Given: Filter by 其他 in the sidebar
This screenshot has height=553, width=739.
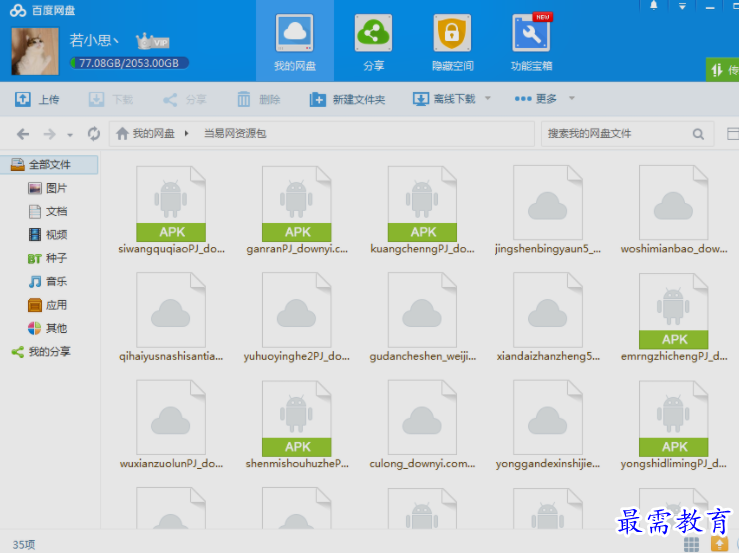Looking at the screenshot, I should [x=47, y=328].
